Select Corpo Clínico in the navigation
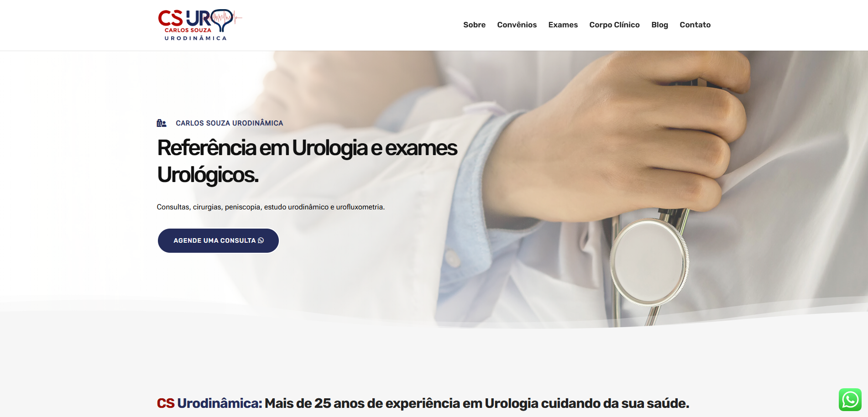Screen dimensions: 868x417 [614, 25]
